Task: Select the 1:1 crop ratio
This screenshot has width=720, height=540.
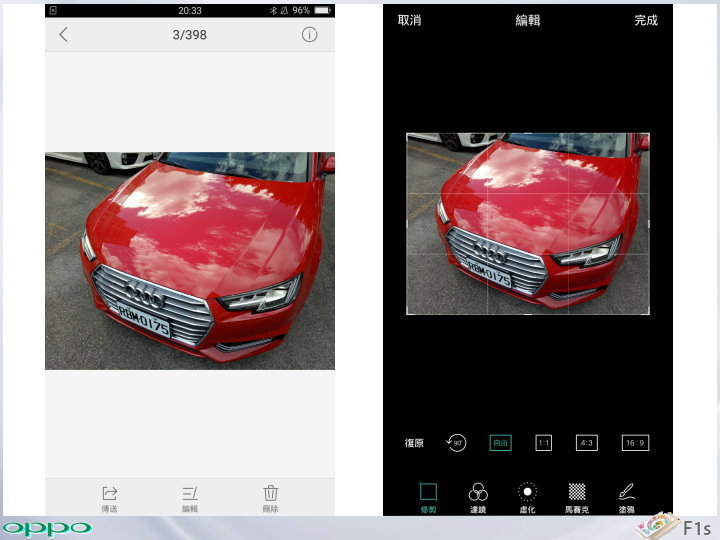Action: [x=543, y=443]
